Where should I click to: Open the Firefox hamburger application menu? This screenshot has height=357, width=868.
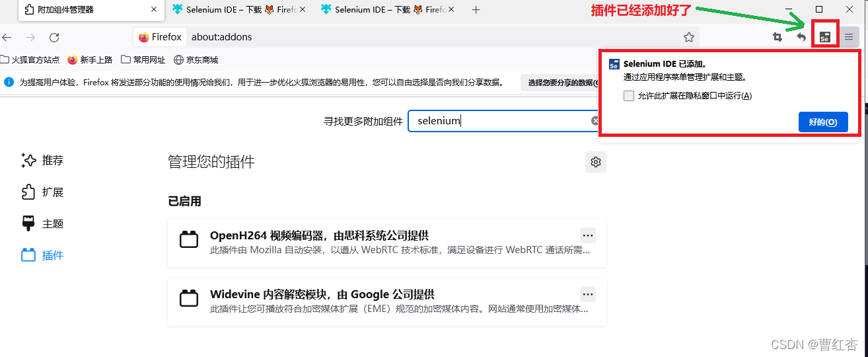(x=849, y=37)
